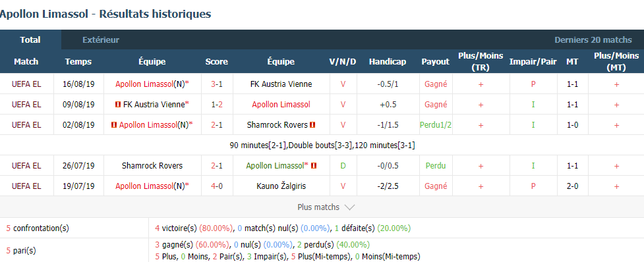Switch to the Extérieur tab
The height and width of the screenshot is (262, 644).
[x=101, y=39]
